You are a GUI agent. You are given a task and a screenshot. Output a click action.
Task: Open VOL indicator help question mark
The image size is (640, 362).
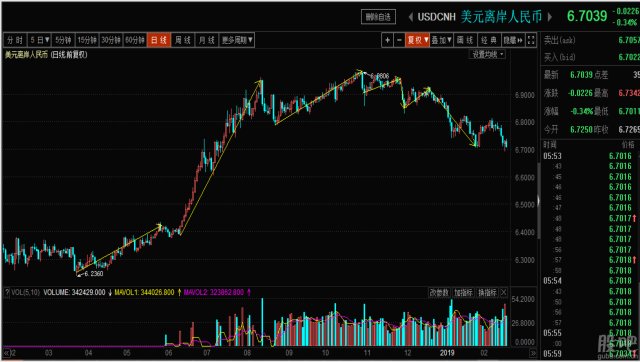click(x=7, y=292)
